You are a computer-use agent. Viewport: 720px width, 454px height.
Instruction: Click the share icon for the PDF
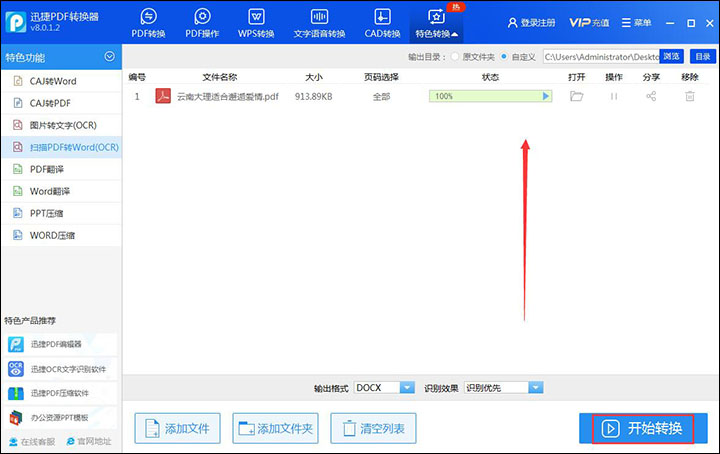tap(651, 96)
